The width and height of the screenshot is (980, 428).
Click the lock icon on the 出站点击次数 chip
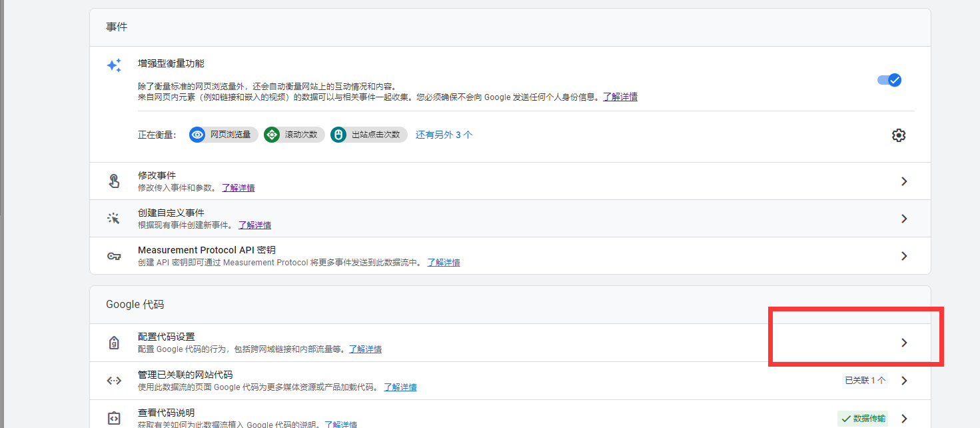click(x=339, y=134)
